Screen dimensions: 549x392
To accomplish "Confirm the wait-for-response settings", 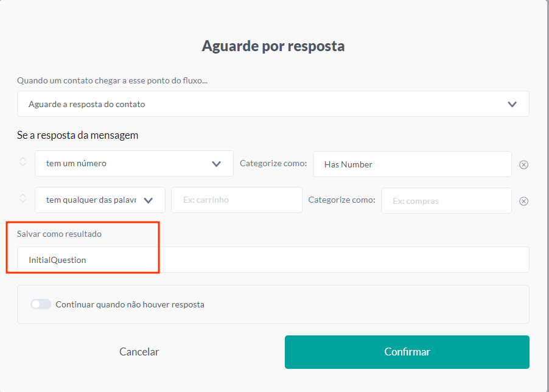I will pos(407,352).
